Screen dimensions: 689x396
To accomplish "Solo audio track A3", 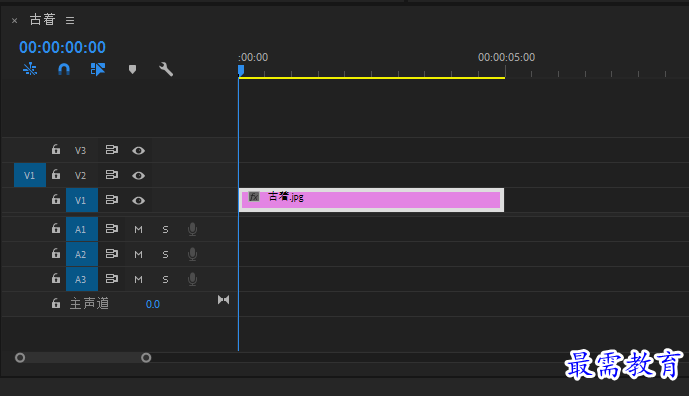I will pyautogui.click(x=165, y=279).
